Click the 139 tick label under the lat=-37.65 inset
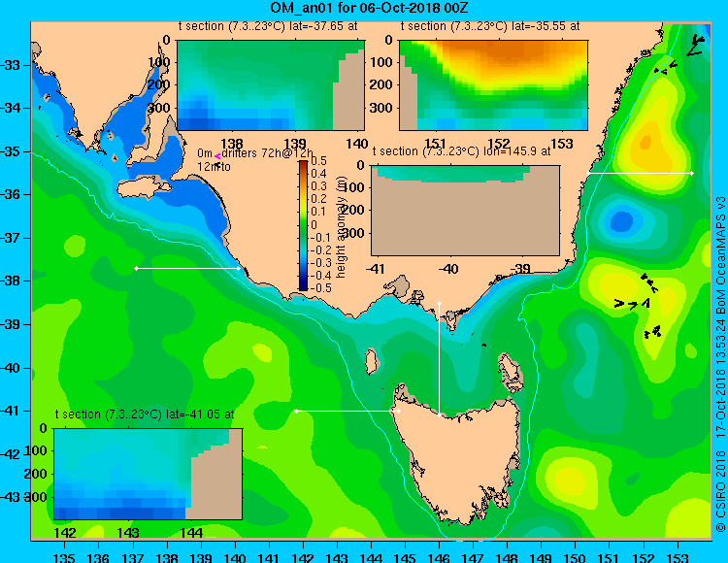728x563 pixels. 295,144
